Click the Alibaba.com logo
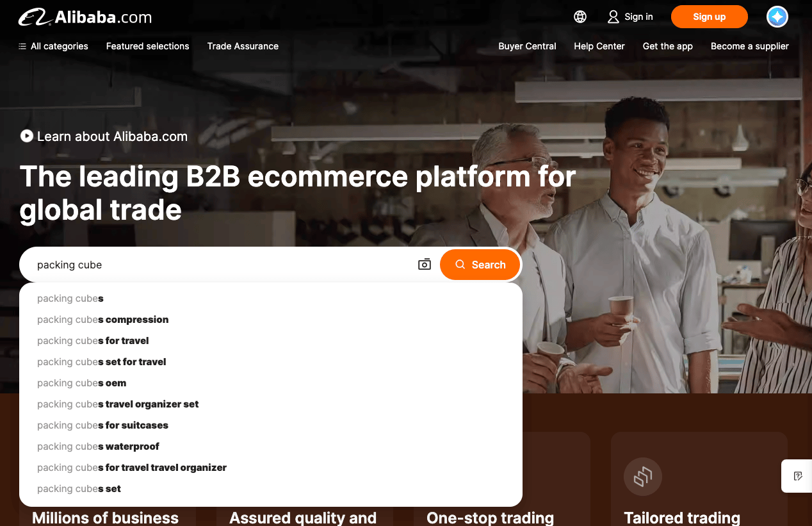Viewport: 812px width, 526px height. pyautogui.click(x=85, y=17)
